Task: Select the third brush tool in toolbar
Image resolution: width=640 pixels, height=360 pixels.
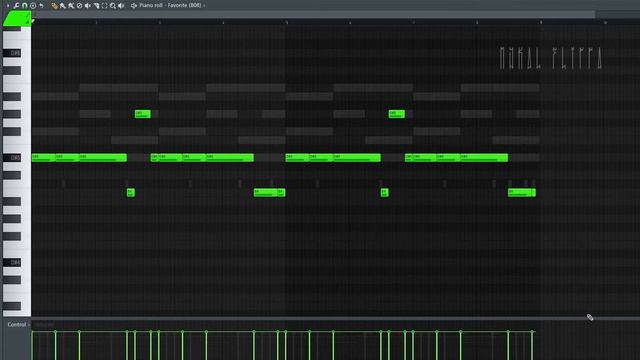Action: [x=71, y=6]
